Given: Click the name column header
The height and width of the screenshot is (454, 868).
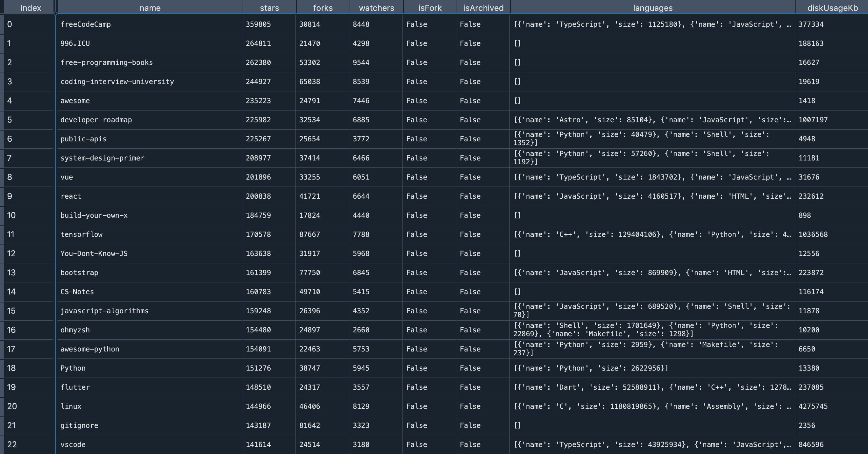Looking at the screenshot, I should [x=150, y=8].
